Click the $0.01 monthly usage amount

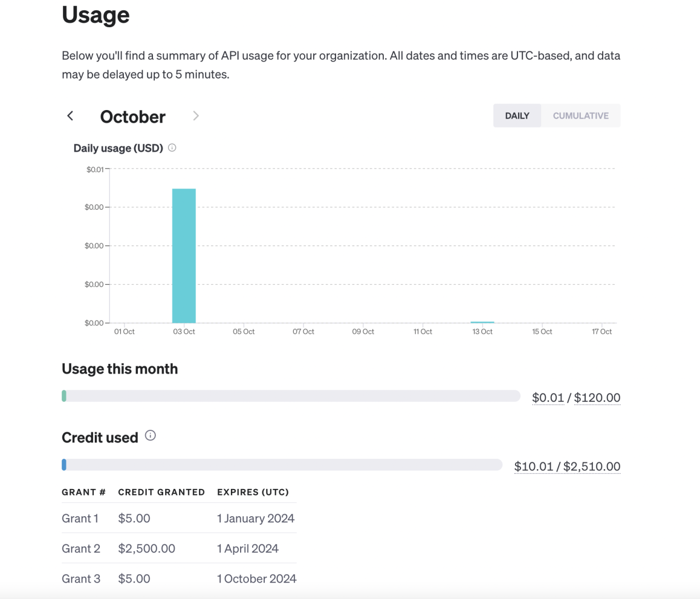(548, 398)
